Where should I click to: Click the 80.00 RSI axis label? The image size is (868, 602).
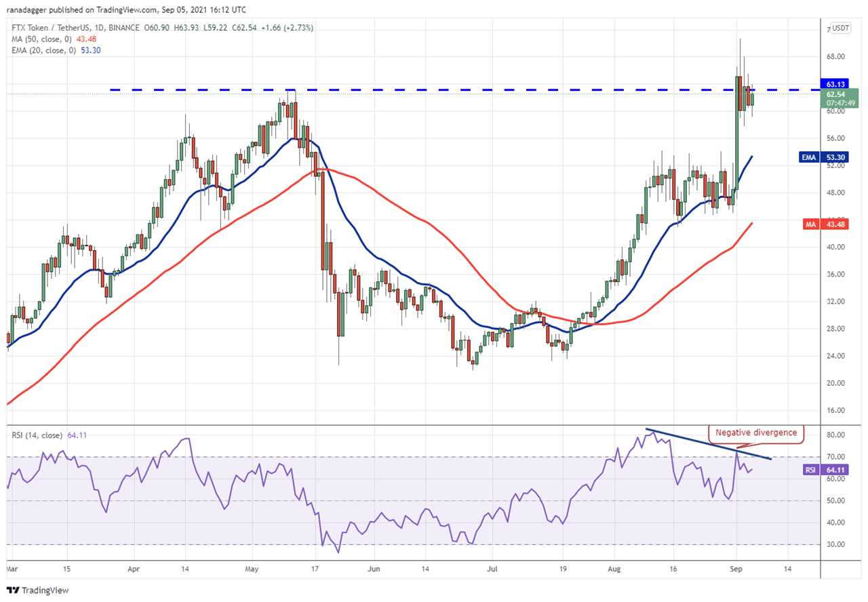click(x=834, y=435)
